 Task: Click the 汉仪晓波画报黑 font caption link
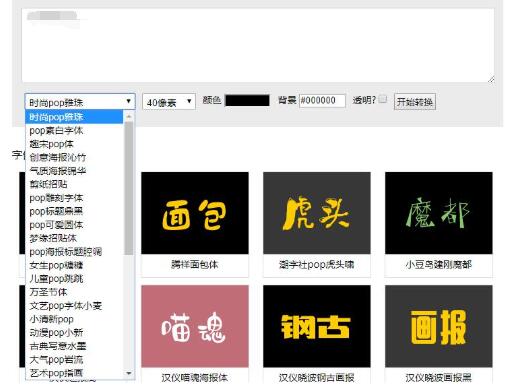point(439,378)
